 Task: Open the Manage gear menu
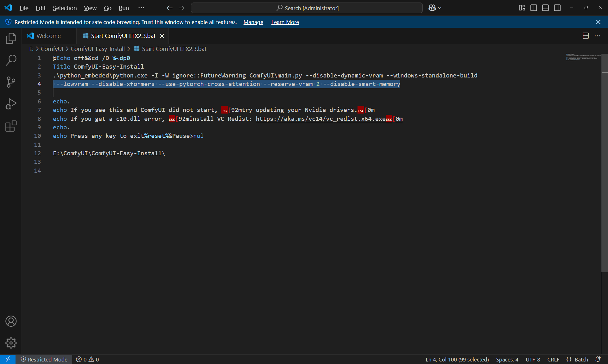coord(11,343)
